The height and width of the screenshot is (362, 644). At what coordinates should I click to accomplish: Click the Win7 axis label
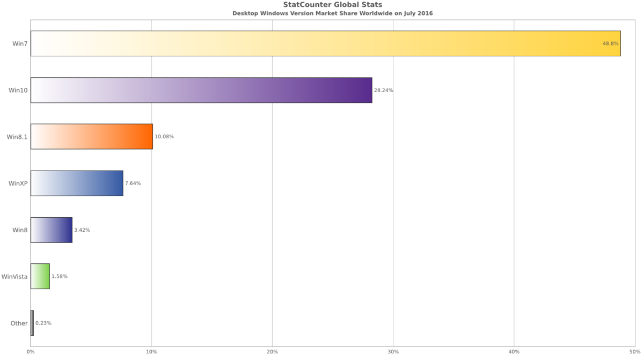pos(20,43)
